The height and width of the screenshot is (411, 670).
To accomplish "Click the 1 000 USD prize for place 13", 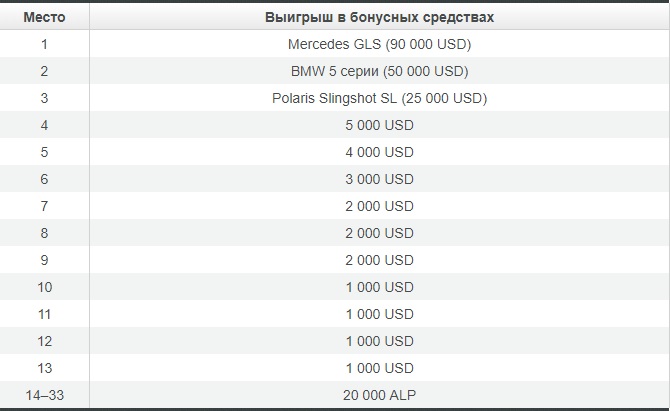I will (x=379, y=368).
